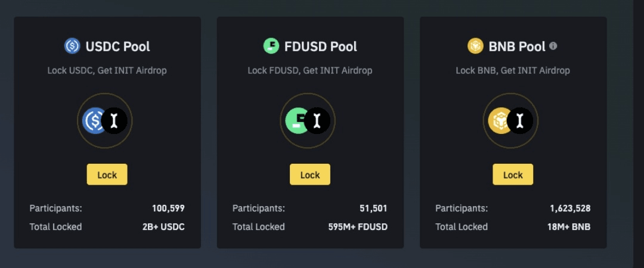Click the FDUSD coin icon in title
The height and width of the screenshot is (268, 644).
tap(271, 46)
